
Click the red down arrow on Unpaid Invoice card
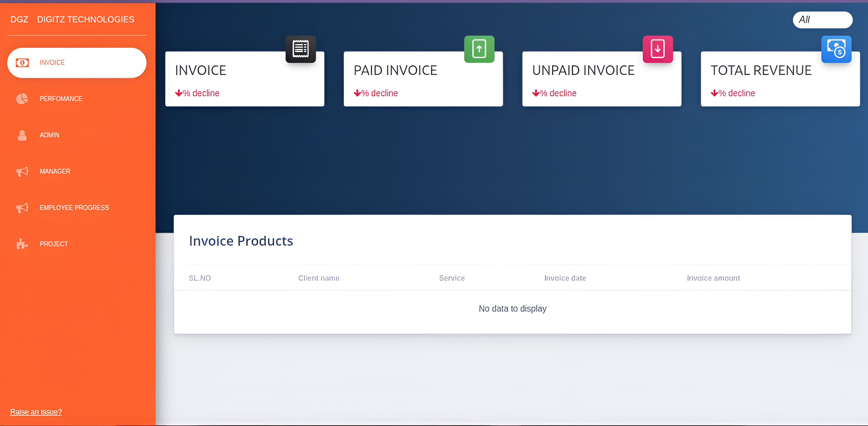[536, 93]
